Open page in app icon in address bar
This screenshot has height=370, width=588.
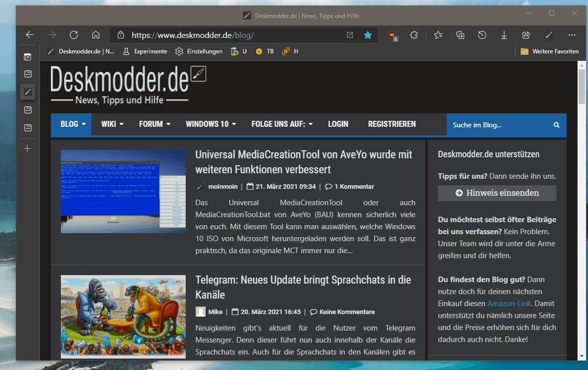350,35
